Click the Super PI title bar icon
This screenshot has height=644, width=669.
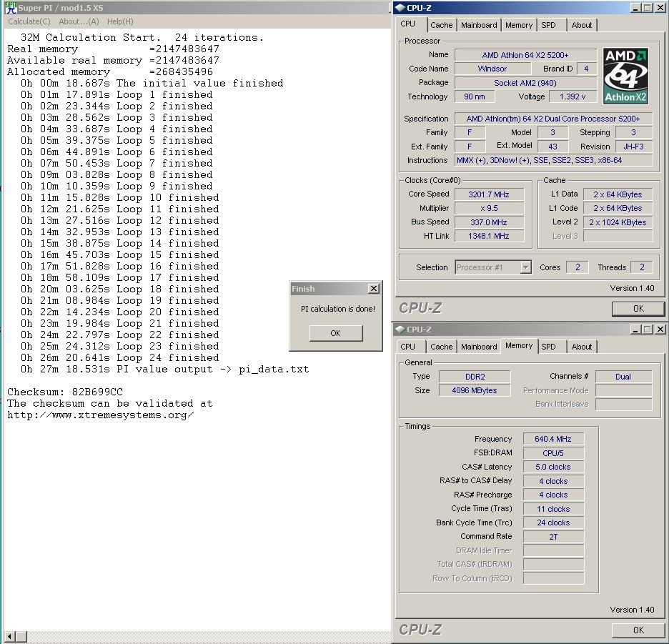(x=11, y=7)
